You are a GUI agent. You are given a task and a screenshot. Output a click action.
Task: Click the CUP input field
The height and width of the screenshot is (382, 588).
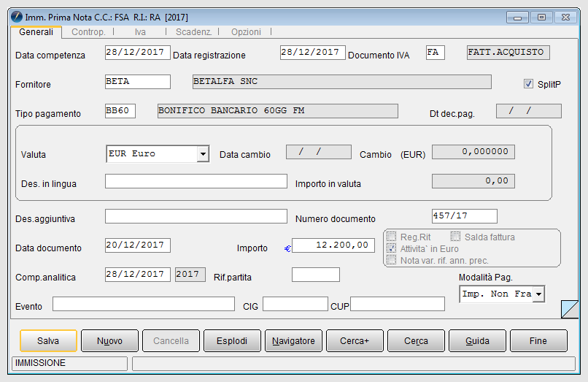(398, 304)
